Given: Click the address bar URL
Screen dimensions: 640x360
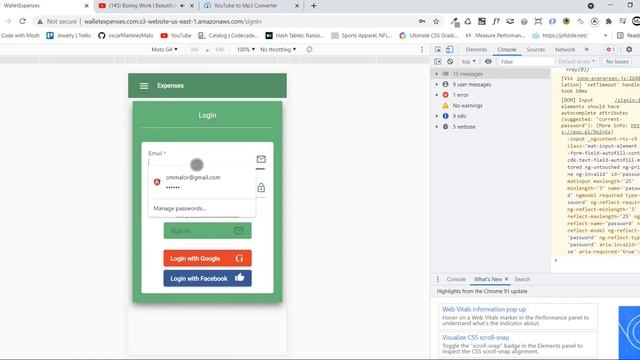Looking at the screenshot, I should pyautogui.click(x=173, y=21).
